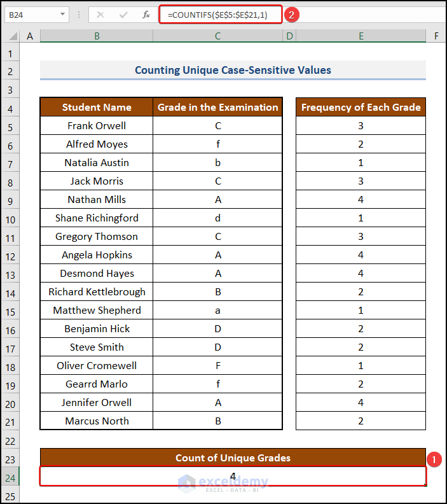Viewport: 447px width, 504px height.
Task: Select the cell 'Gregory Thomson'
Action: pos(97,237)
